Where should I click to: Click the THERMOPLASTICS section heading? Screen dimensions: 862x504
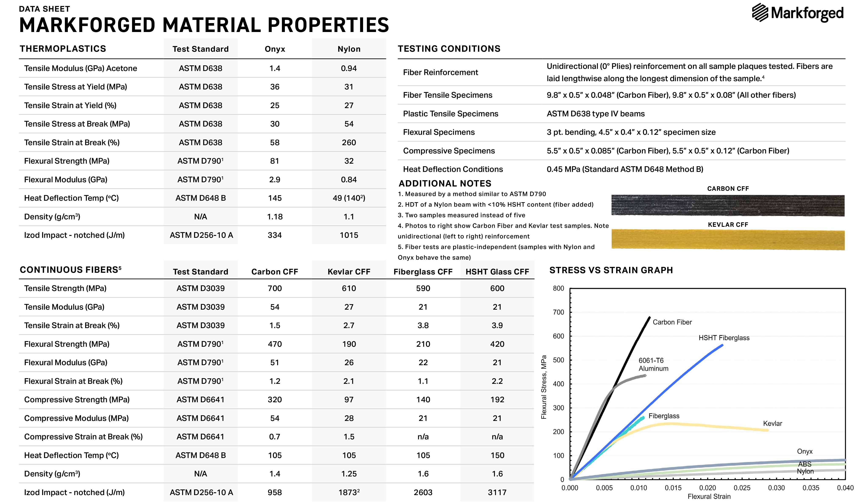tap(63, 49)
